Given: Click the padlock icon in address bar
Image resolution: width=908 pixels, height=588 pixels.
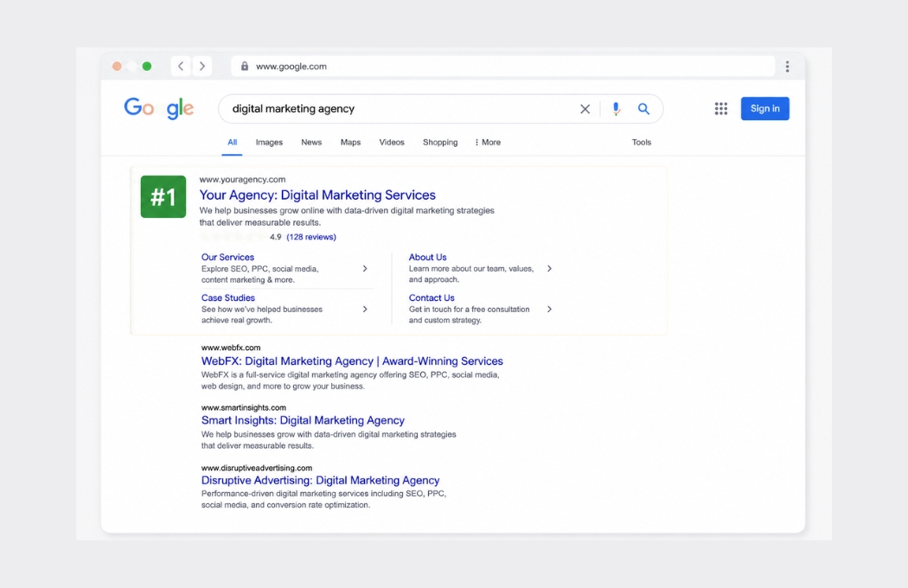Looking at the screenshot, I should (245, 66).
